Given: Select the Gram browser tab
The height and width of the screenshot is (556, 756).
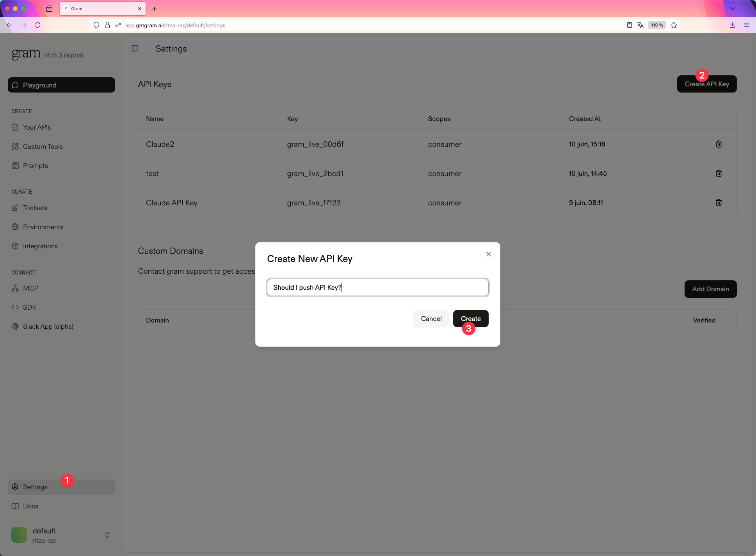Looking at the screenshot, I should (103, 9).
